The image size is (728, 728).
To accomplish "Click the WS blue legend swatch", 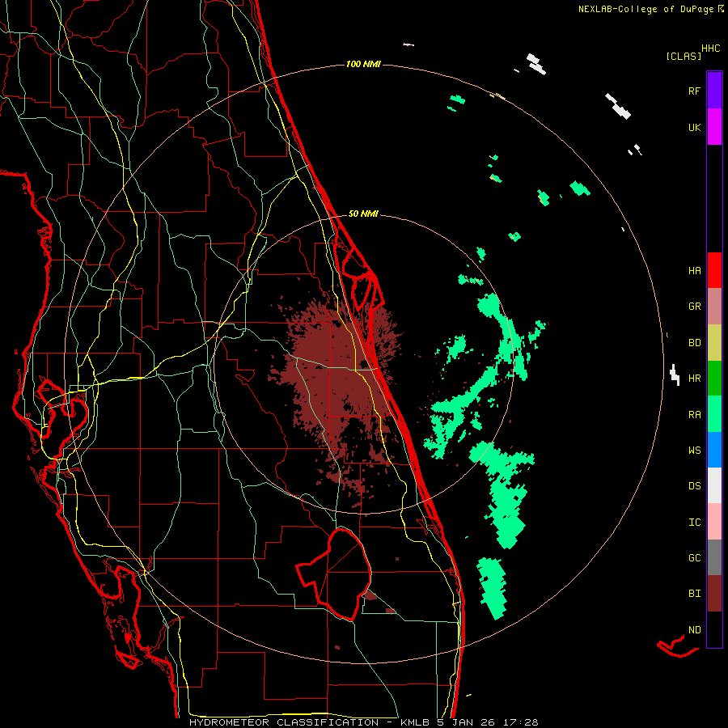I will click(x=714, y=450).
